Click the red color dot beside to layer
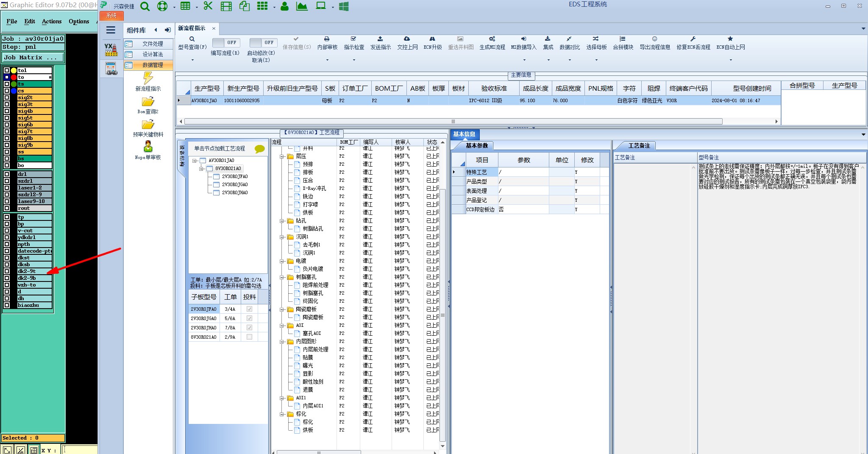 [14, 77]
